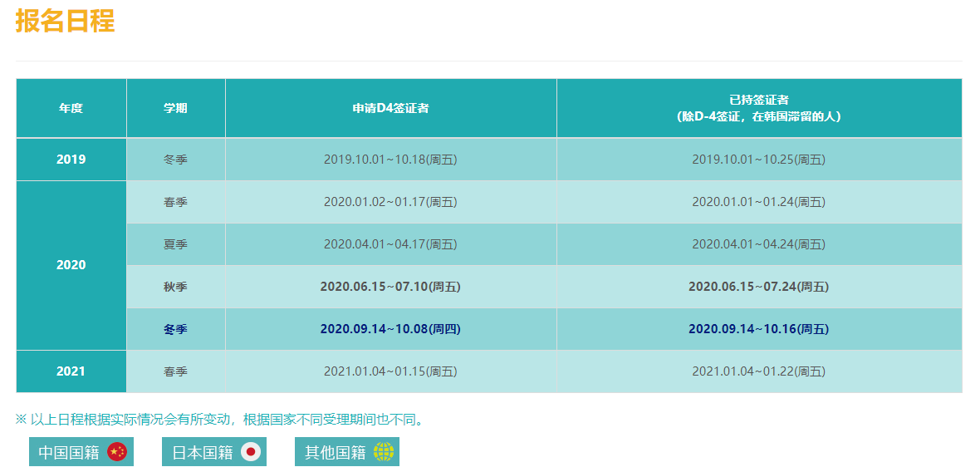
Task: Click visa holder date 2020.06.15~07.24(周五)
Action: click(x=759, y=287)
